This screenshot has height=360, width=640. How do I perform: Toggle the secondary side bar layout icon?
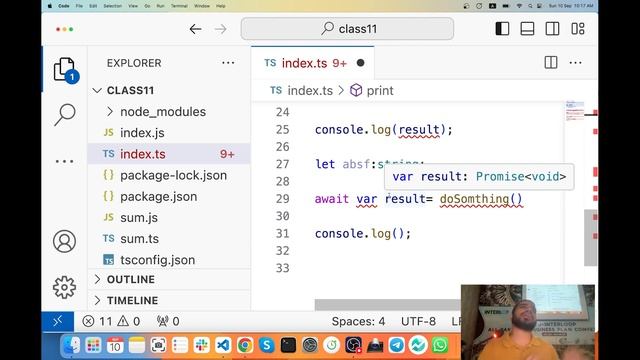coord(552,29)
